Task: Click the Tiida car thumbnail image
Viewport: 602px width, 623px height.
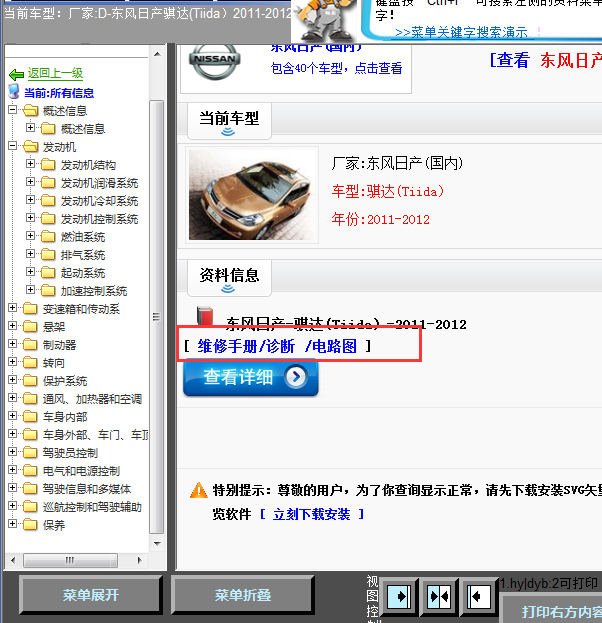Action: (252, 195)
